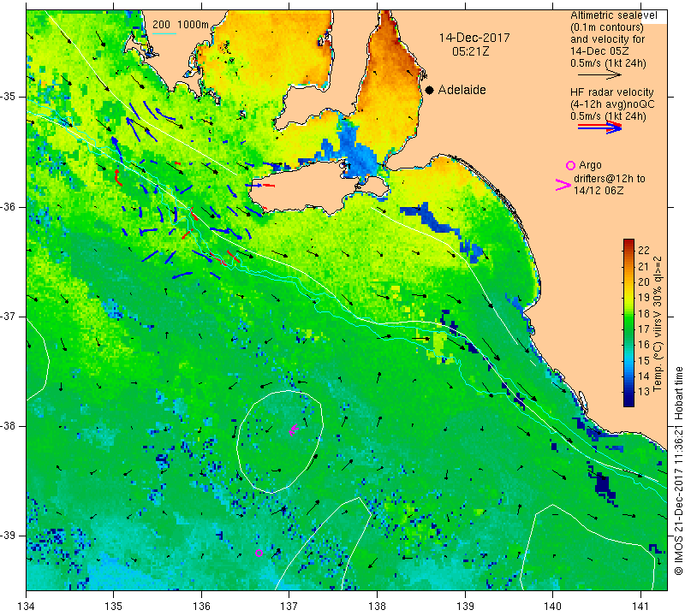Click the 'HF radar velocity' legend text
The height and width of the screenshot is (616, 685).
coord(611,92)
